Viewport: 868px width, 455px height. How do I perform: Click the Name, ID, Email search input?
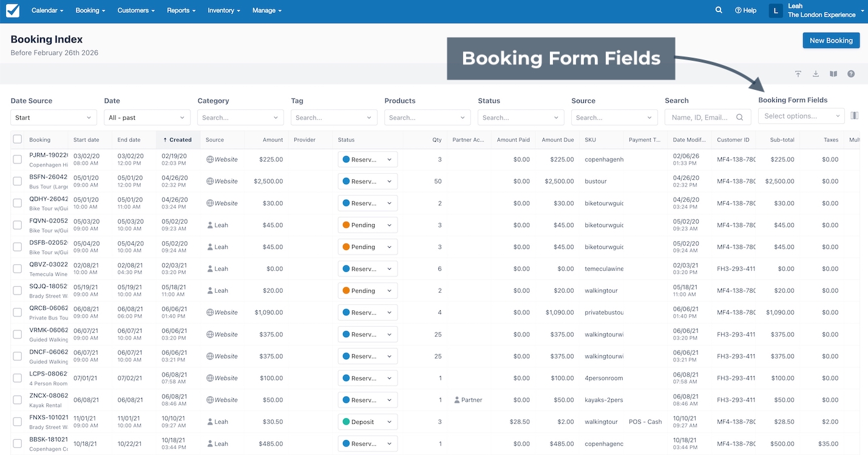point(708,117)
